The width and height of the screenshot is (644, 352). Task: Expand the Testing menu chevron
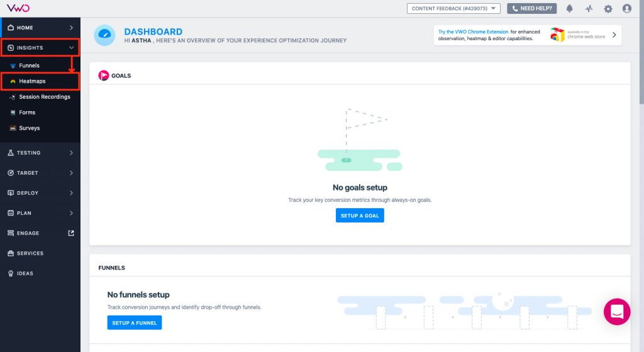[x=72, y=153]
